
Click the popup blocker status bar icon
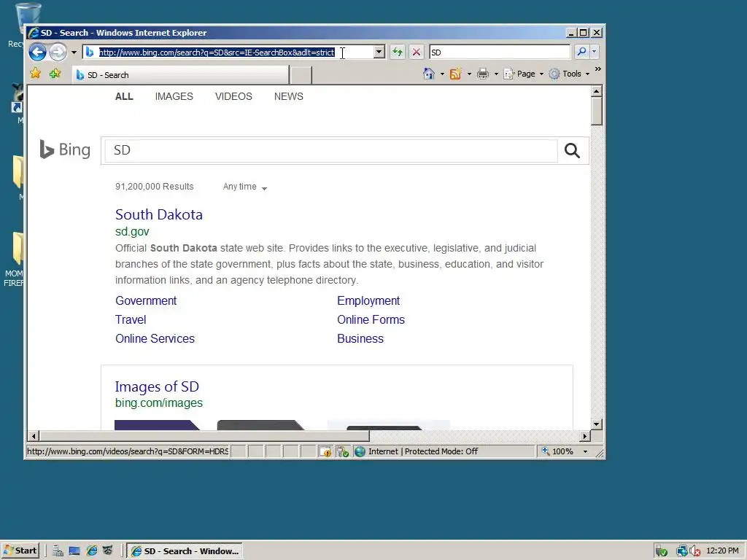tap(326, 451)
